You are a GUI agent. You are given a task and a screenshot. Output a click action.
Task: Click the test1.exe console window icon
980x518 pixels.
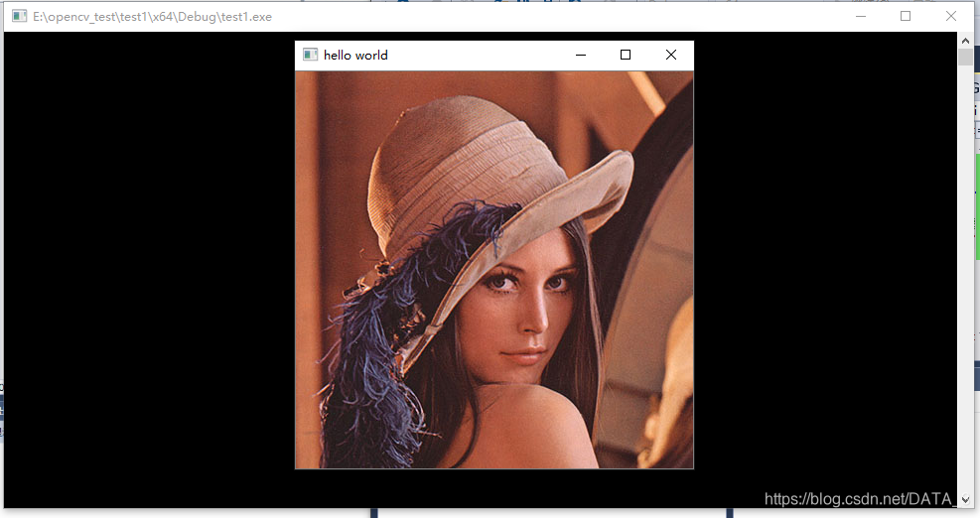click(19, 16)
